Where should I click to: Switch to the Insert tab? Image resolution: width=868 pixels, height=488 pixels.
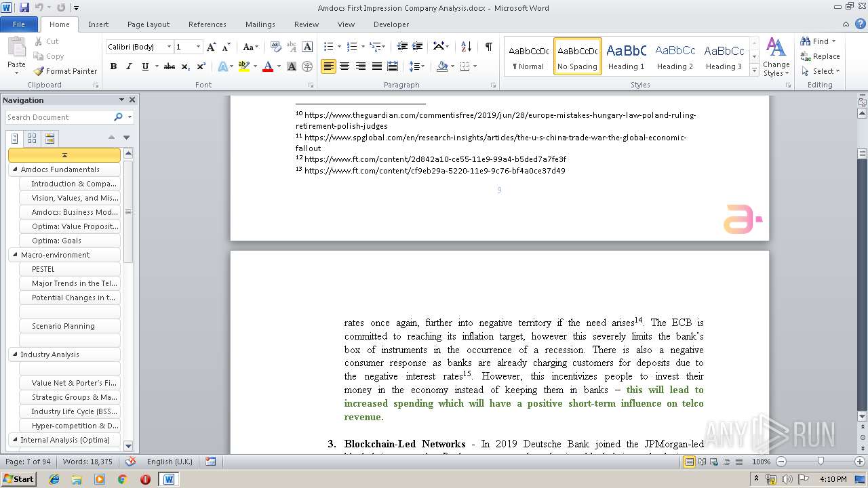click(98, 24)
